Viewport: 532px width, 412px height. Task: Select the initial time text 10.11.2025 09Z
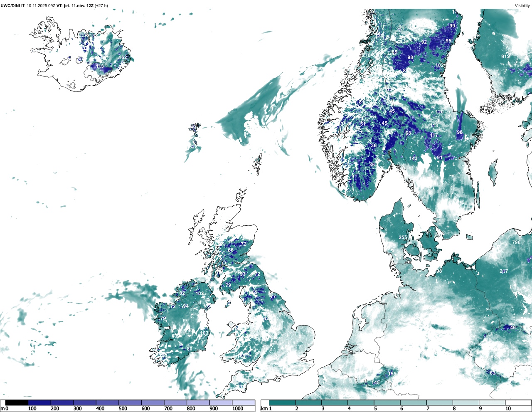[41, 6]
